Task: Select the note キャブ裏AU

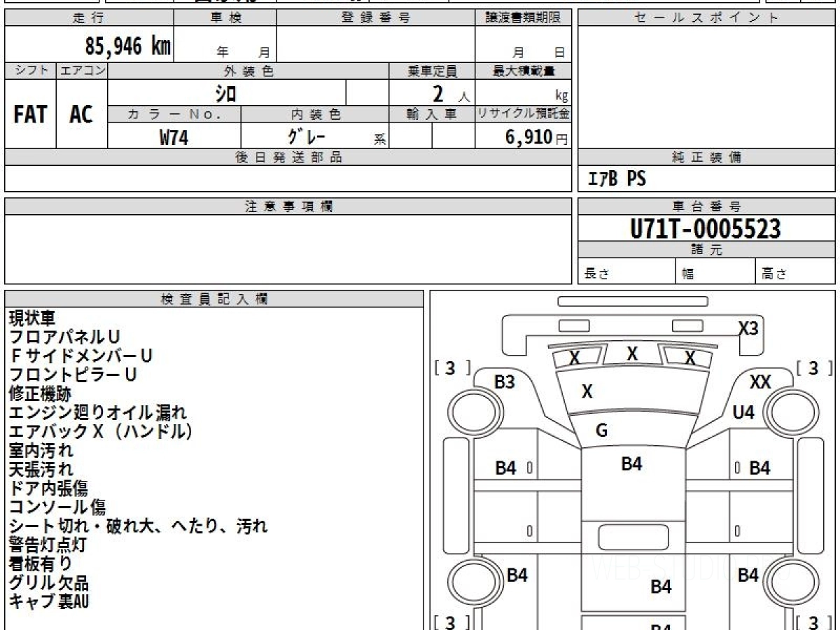Action: click(x=48, y=601)
